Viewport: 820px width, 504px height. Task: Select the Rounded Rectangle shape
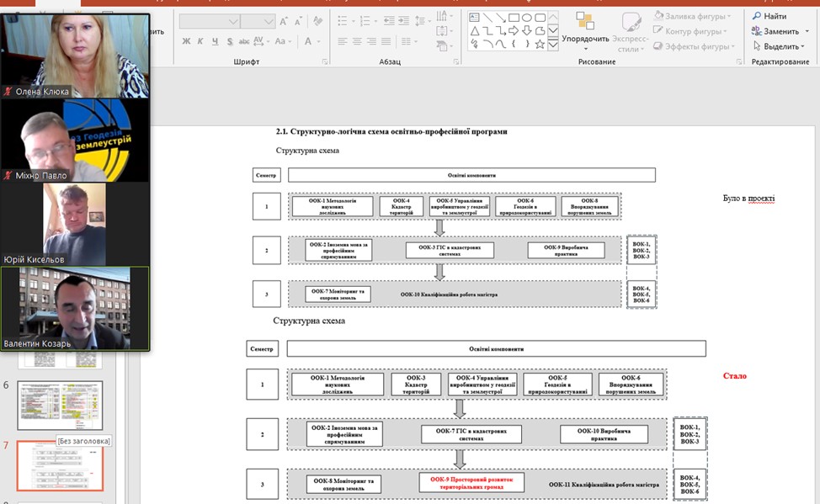click(540, 18)
